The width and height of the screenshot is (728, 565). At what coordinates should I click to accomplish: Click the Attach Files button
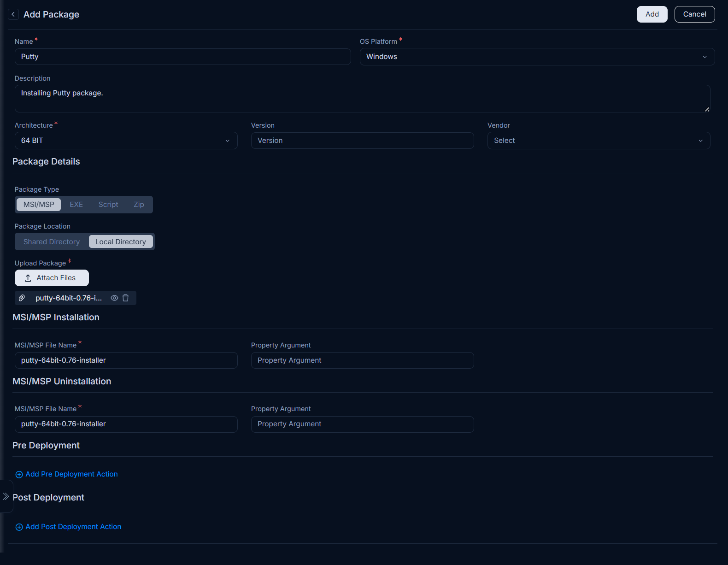(x=52, y=278)
